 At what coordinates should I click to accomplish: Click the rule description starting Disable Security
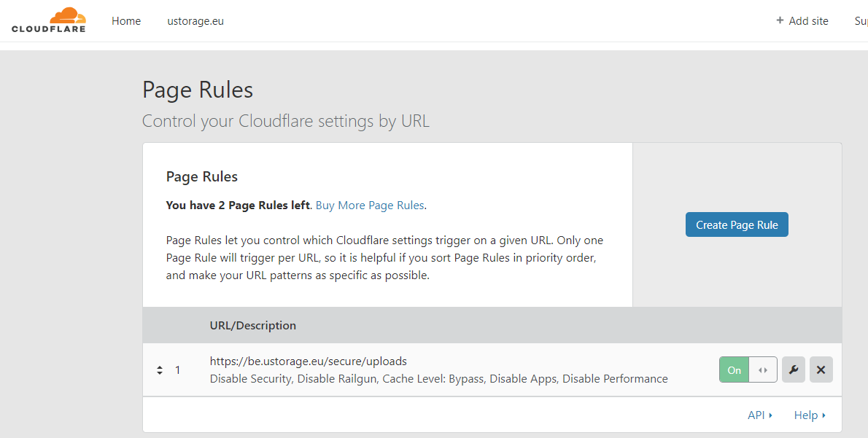439,379
